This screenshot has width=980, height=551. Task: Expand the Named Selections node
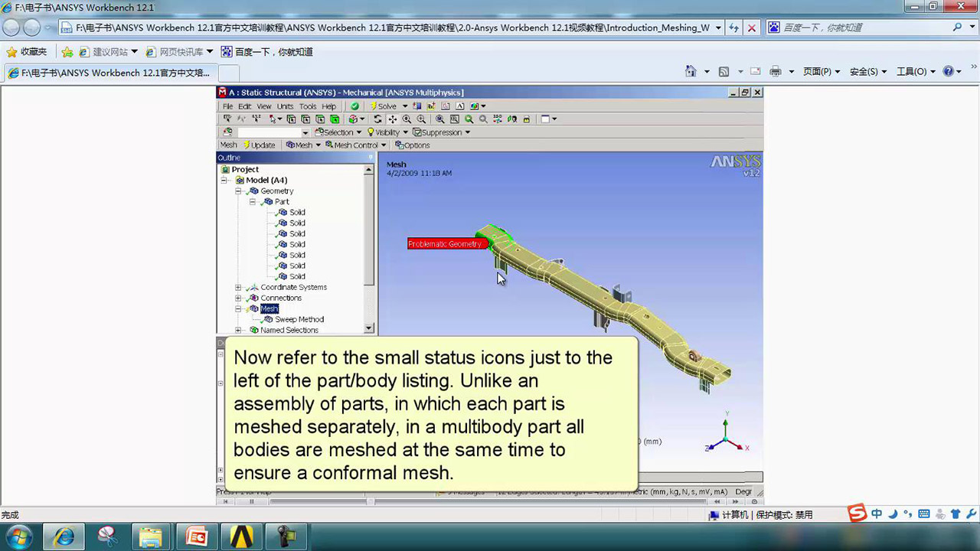coord(238,331)
